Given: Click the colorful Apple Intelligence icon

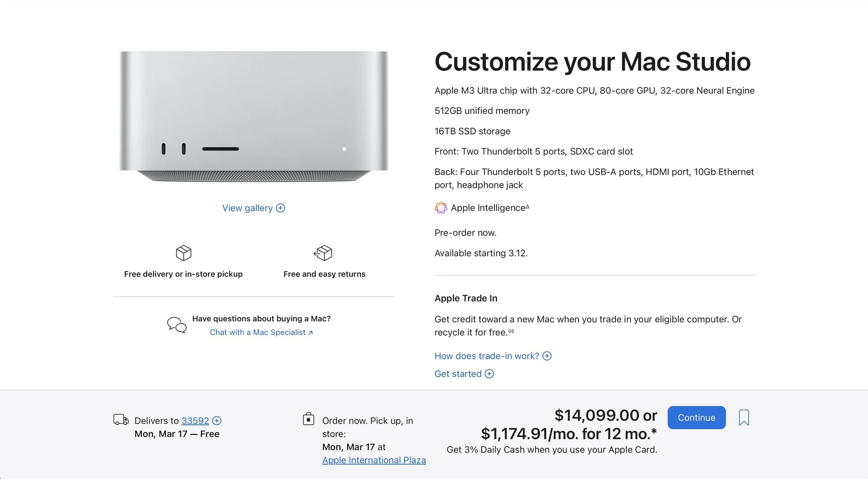Looking at the screenshot, I should point(441,208).
